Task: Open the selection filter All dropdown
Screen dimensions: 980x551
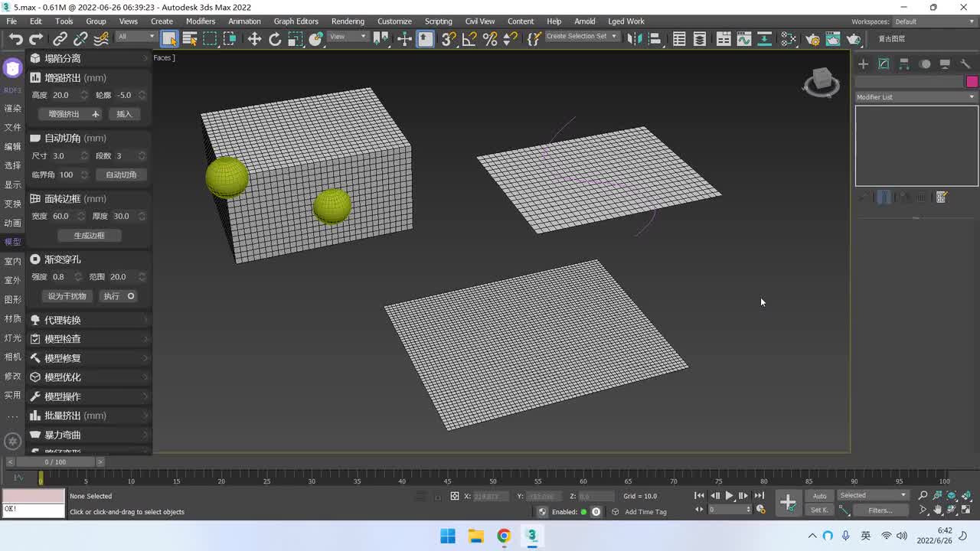Action: 136,37
